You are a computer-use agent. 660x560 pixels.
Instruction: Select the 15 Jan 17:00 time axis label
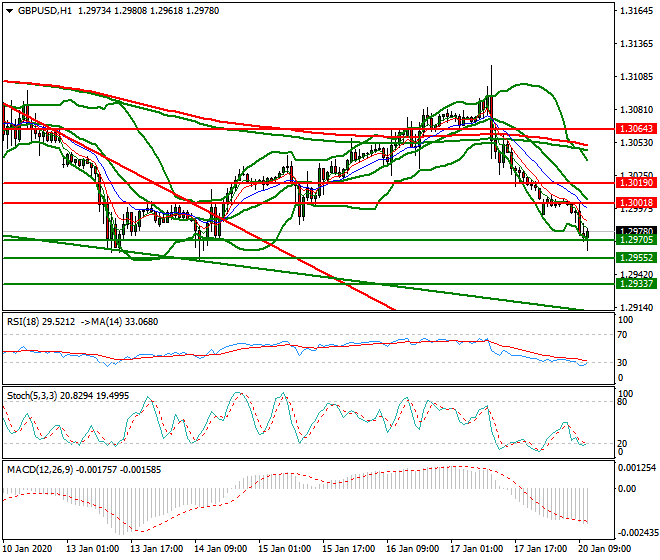[x=349, y=549]
